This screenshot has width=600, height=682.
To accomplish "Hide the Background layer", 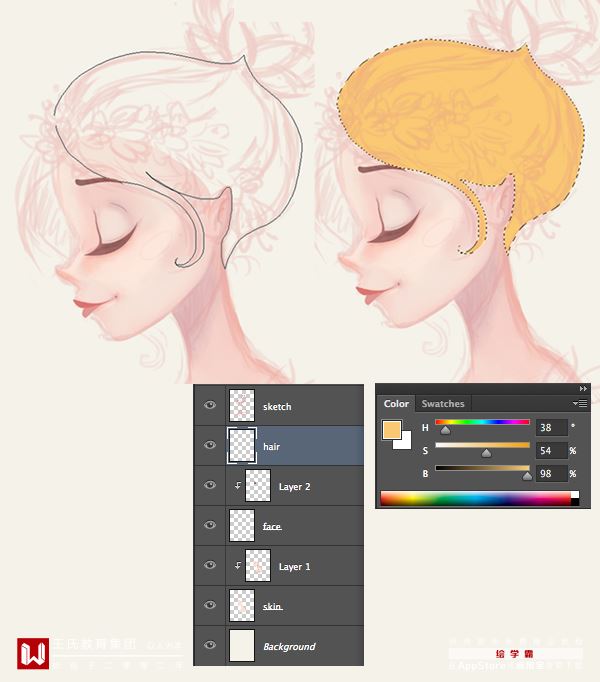I will [x=210, y=645].
